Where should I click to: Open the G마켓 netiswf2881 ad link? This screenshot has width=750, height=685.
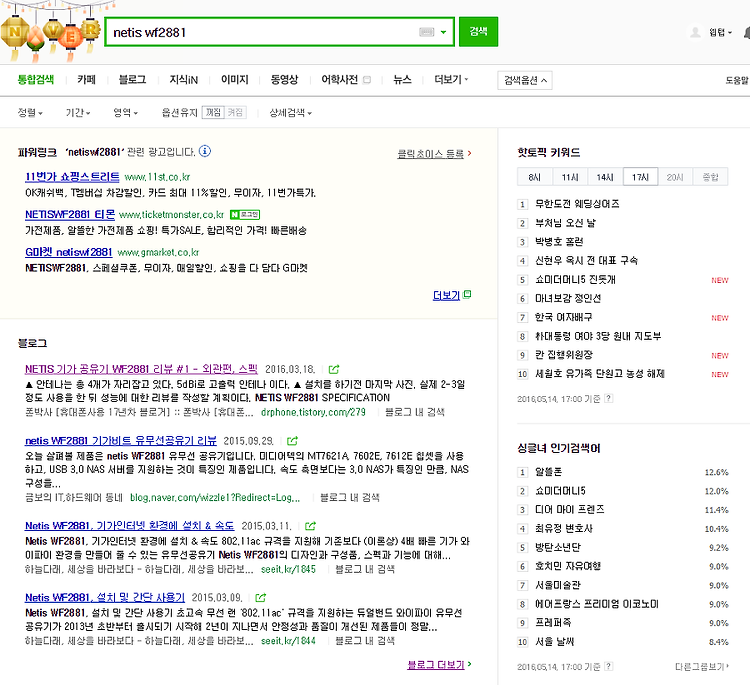pyautogui.click(x=68, y=252)
